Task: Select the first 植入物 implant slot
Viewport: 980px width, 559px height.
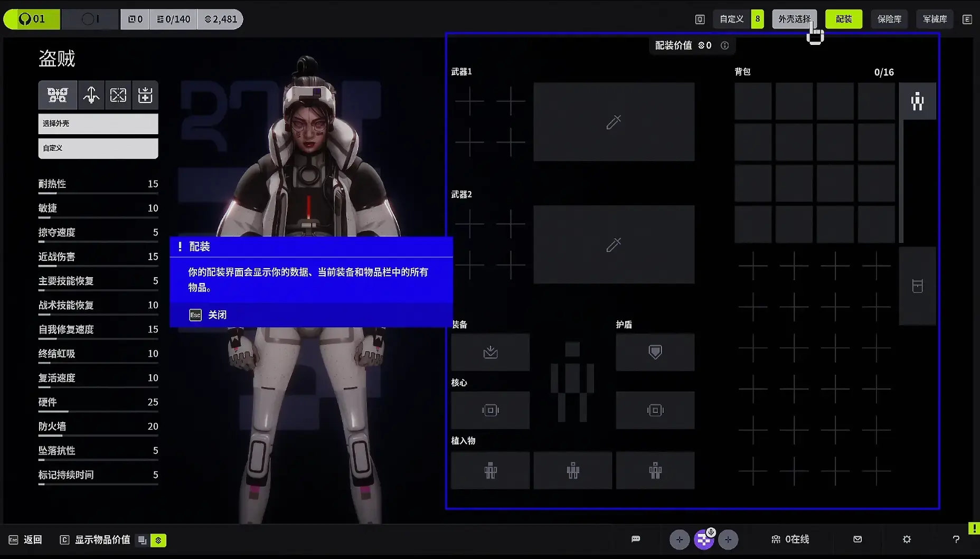Action: click(x=491, y=470)
